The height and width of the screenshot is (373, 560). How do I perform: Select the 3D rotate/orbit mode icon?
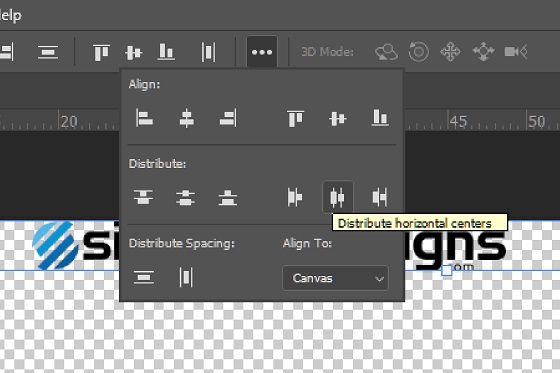pos(386,52)
